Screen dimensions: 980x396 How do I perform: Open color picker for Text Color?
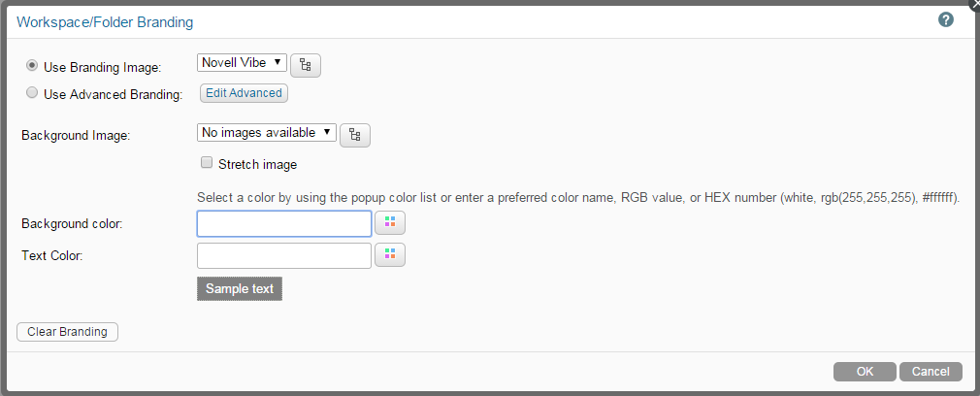point(390,255)
